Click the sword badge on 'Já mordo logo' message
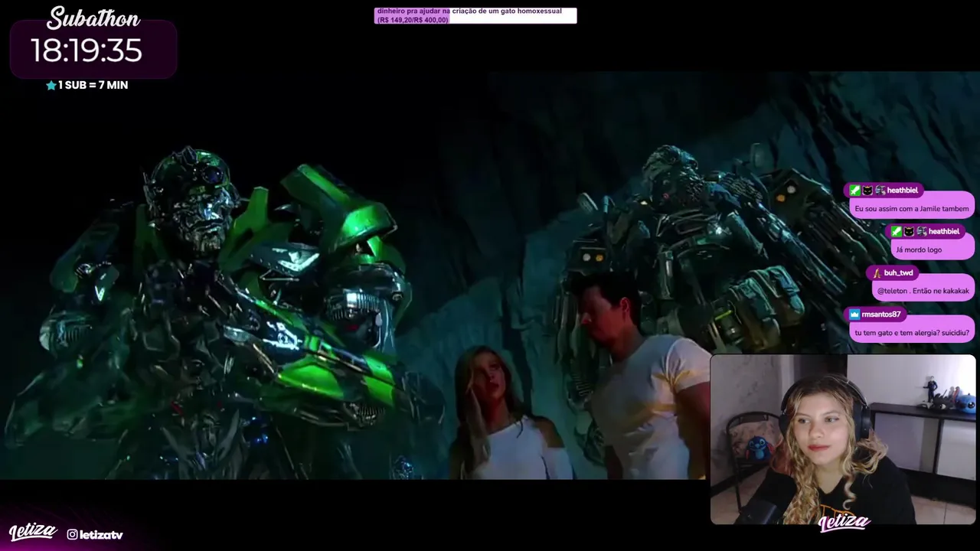The width and height of the screenshot is (980, 551). click(x=897, y=232)
